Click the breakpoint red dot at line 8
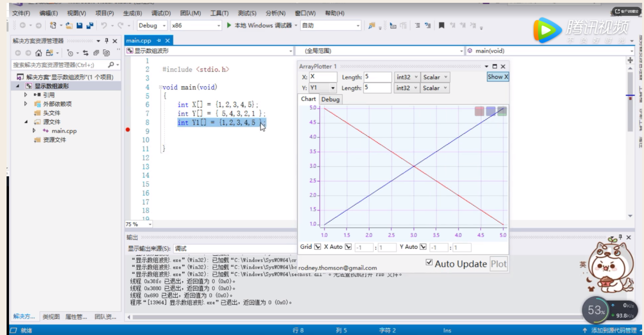This screenshot has width=644, height=335. coord(128,130)
